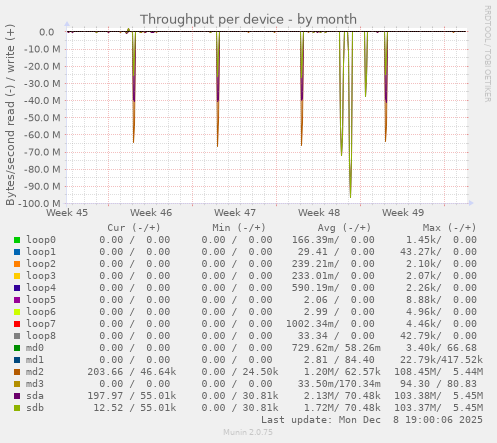497x443 pixels.
Task: Click sda current value '197.97 / 55.01k'
Action: (x=132, y=396)
